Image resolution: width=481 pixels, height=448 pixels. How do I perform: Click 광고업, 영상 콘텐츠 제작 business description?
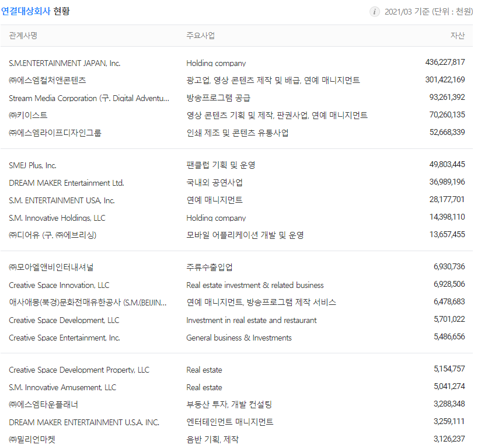[x=273, y=81]
